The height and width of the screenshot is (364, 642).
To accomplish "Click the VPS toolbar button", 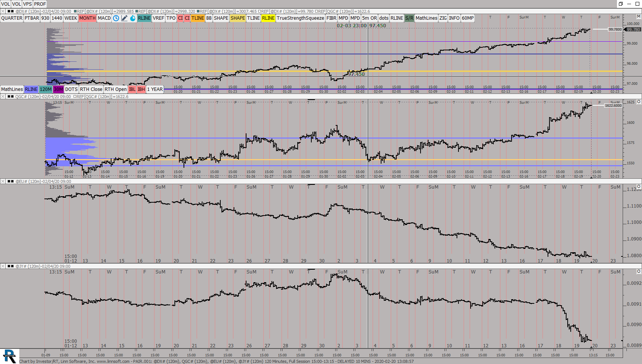I will tap(27, 4).
